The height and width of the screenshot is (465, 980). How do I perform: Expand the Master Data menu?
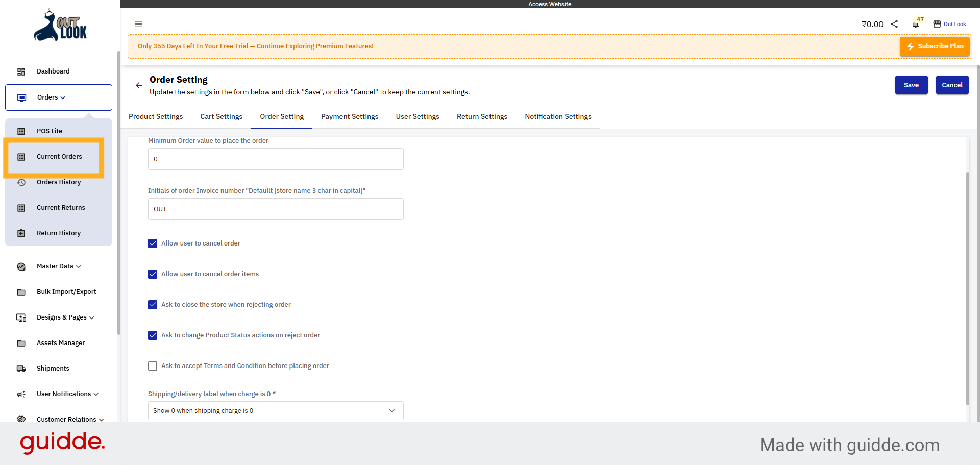point(59,266)
